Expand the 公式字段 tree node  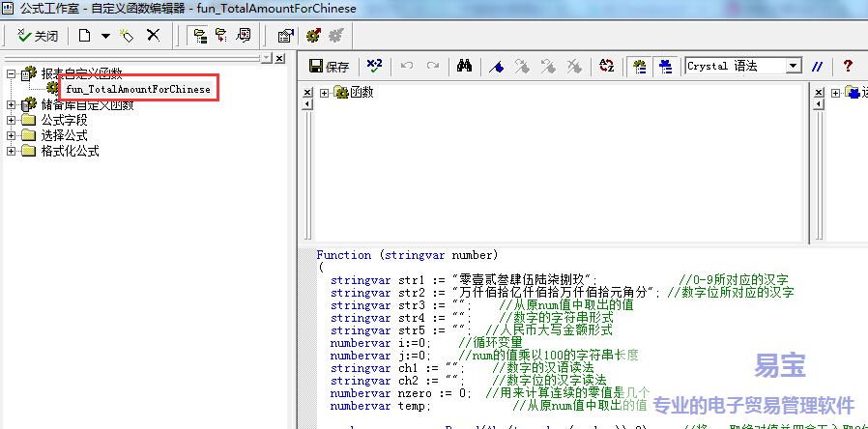tap(12, 121)
